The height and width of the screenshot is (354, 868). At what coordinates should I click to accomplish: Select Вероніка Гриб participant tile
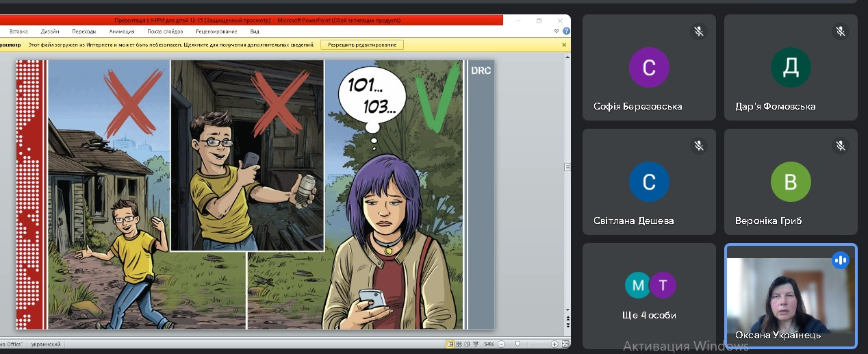(x=791, y=181)
